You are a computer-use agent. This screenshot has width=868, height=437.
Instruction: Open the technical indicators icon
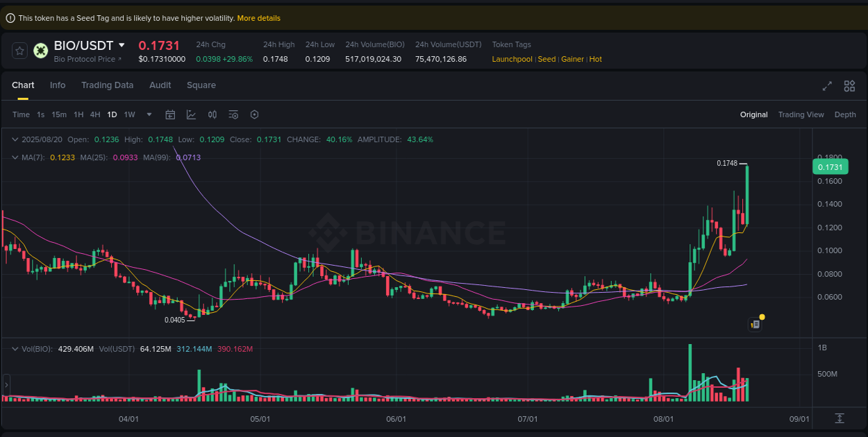point(192,114)
